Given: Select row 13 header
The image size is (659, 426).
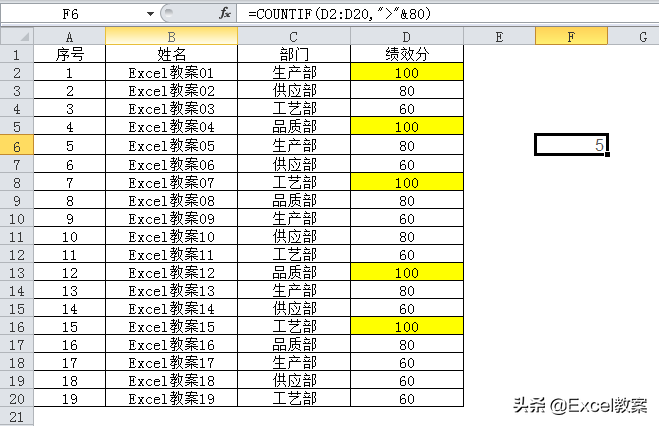Looking at the screenshot, I should coord(16,272).
